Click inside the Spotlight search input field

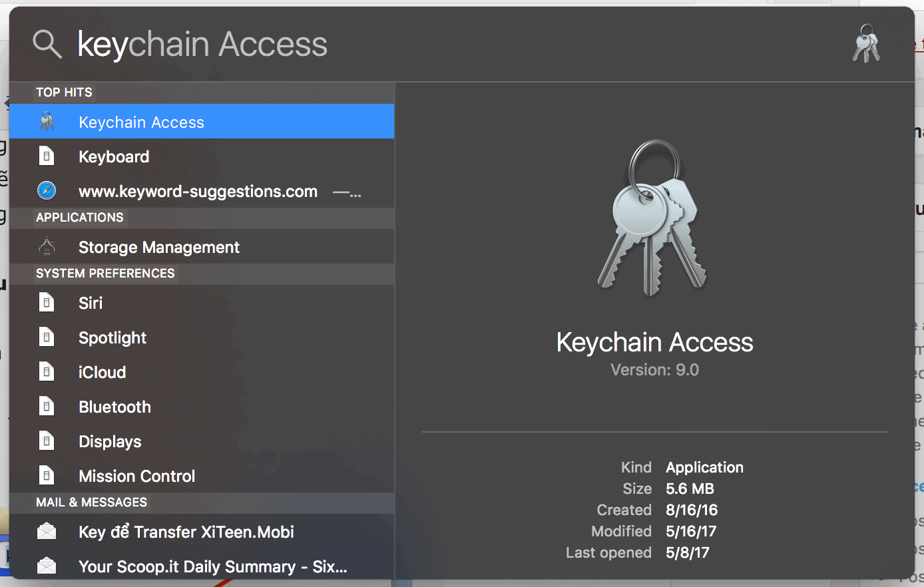point(266,43)
